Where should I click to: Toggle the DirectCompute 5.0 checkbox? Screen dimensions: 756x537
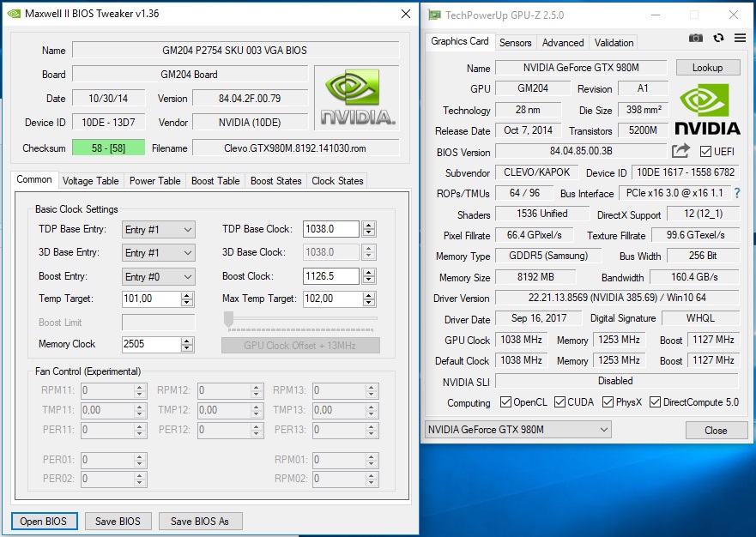coord(655,402)
